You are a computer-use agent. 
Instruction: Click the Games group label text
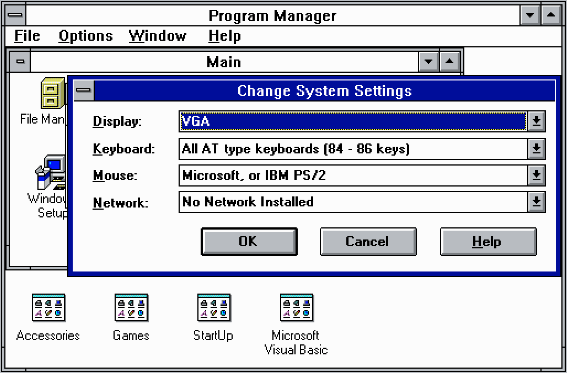coord(131,335)
